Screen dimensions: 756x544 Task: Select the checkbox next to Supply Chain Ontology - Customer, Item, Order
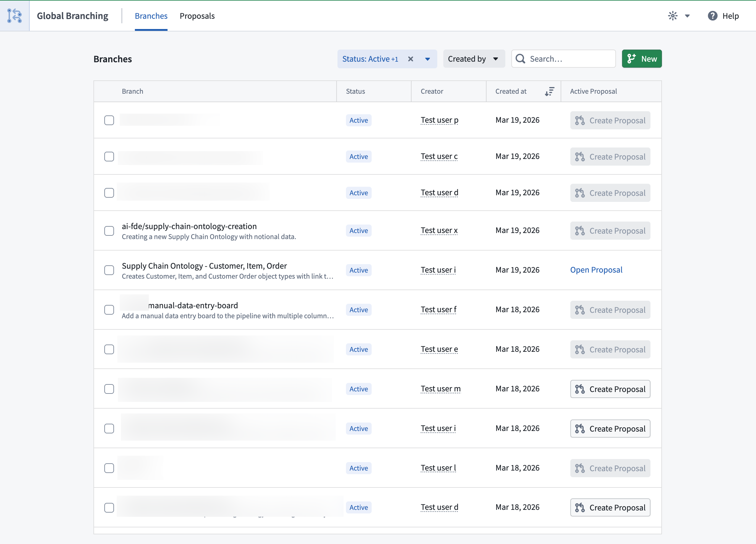pos(109,270)
